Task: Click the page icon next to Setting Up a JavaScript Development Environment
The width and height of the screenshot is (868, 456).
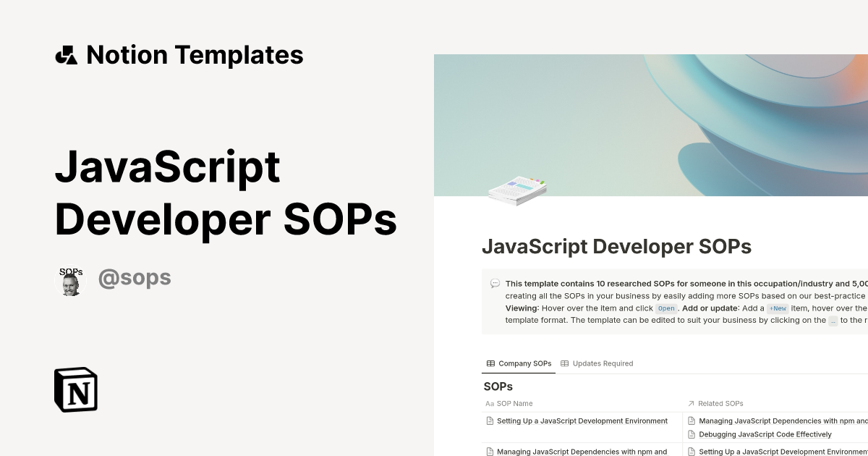Action: click(x=489, y=421)
